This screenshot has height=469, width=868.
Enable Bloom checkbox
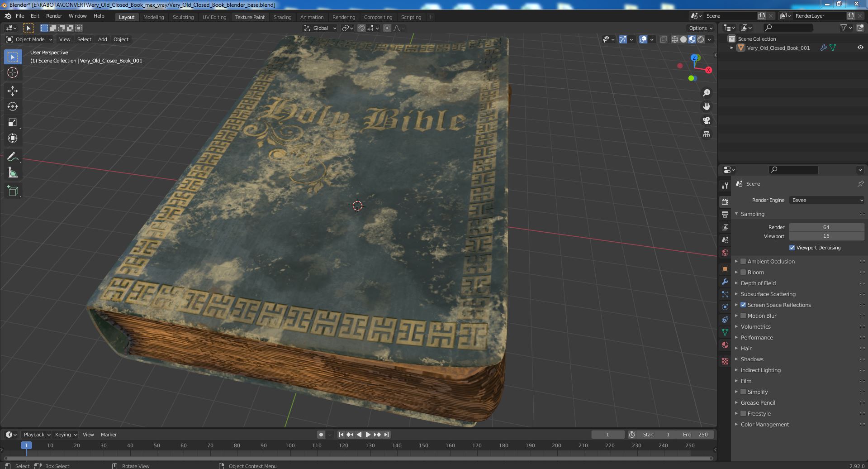743,272
